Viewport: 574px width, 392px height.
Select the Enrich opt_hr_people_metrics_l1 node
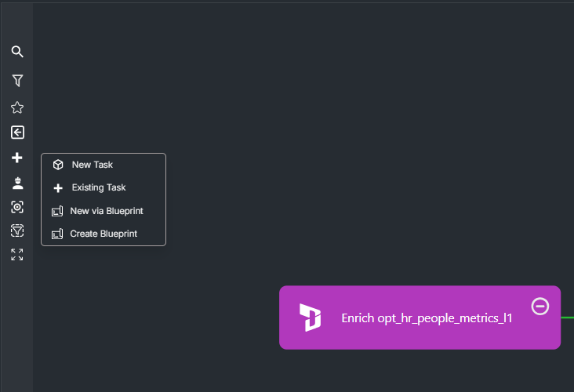click(x=420, y=318)
